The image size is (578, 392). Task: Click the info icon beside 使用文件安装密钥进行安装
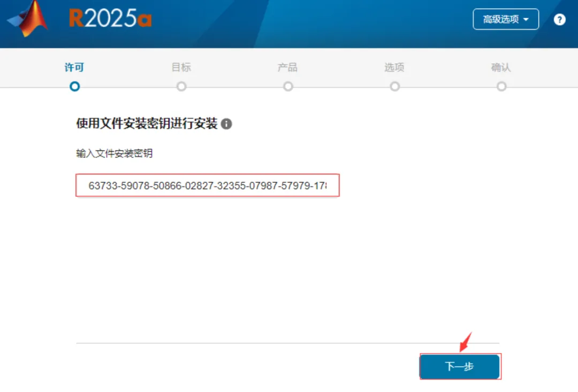226,124
